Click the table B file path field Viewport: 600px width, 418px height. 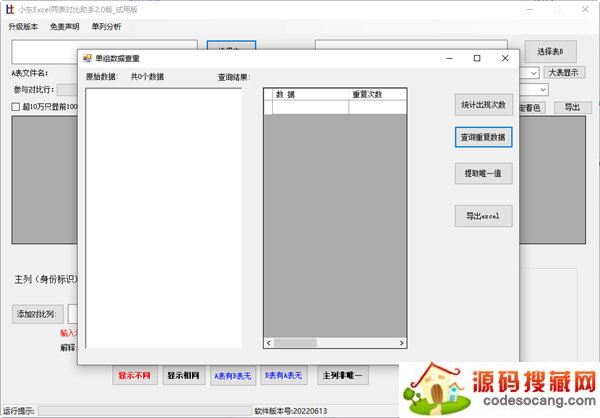(411, 44)
